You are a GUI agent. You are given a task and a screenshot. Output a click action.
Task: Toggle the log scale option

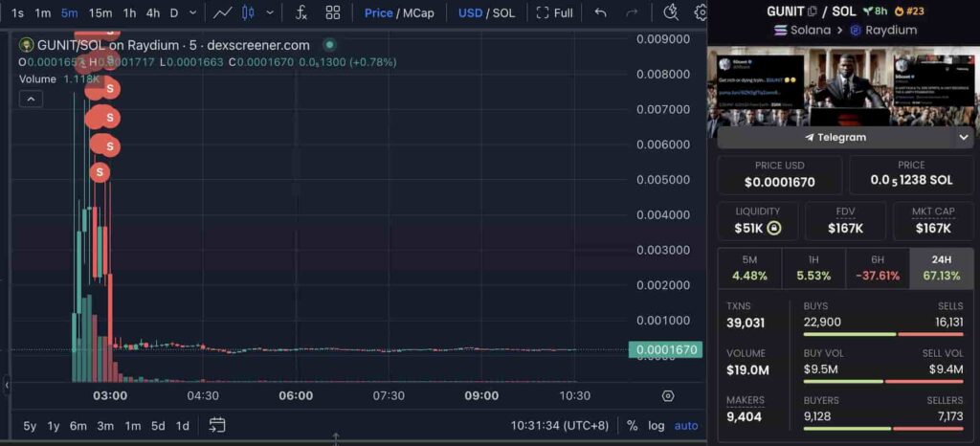pyautogui.click(x=656, y=425)
